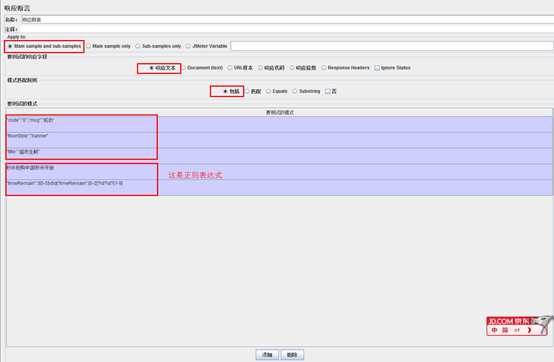Image resolution: width=554 pixels, height=362 pixels.
Task: Click the 要测试的模式 table column header
Action: pos(279,112)
